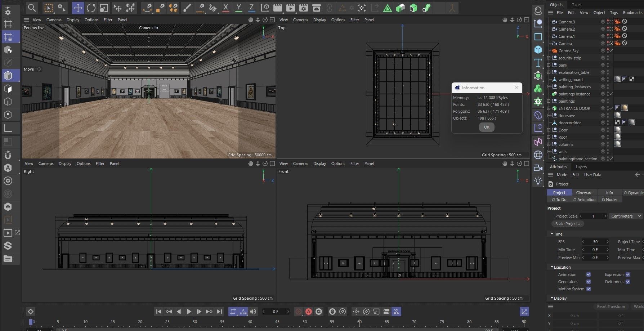
Task: Toggle the timeline sound speaker icon
Action: (x=254, y=312)
